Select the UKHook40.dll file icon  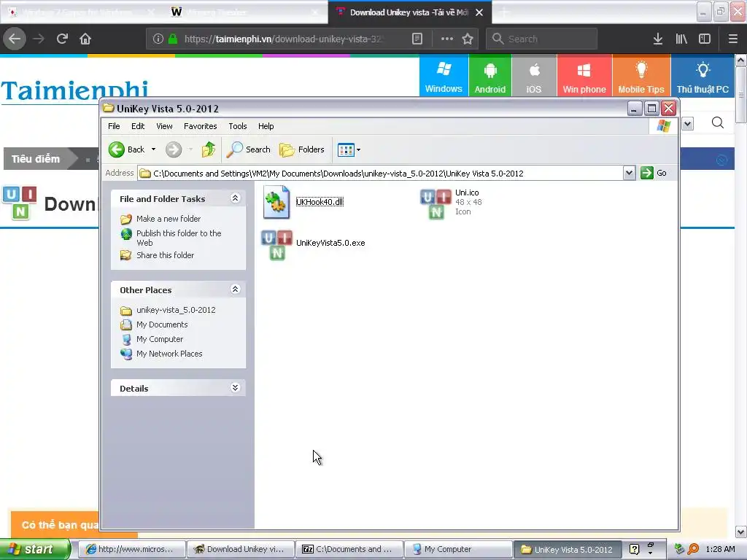[276, 202]
